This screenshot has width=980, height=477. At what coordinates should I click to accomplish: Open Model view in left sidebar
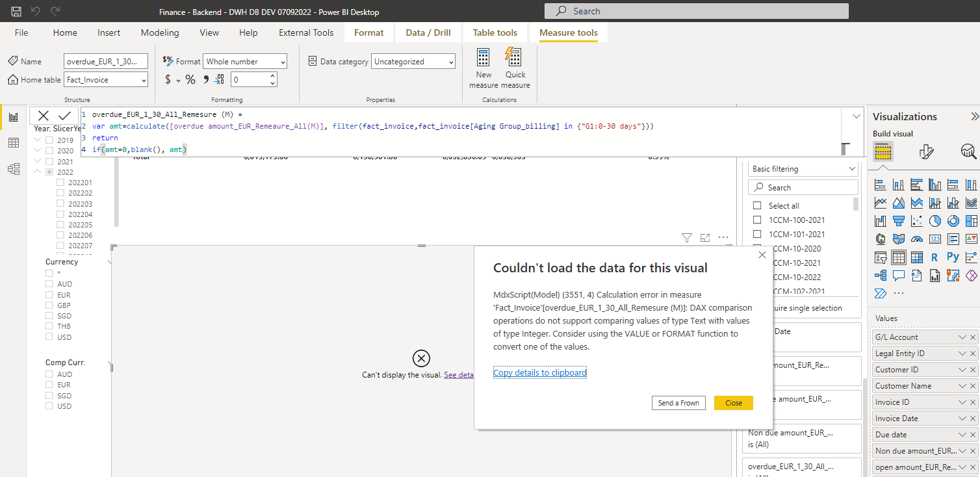point(13,169)
